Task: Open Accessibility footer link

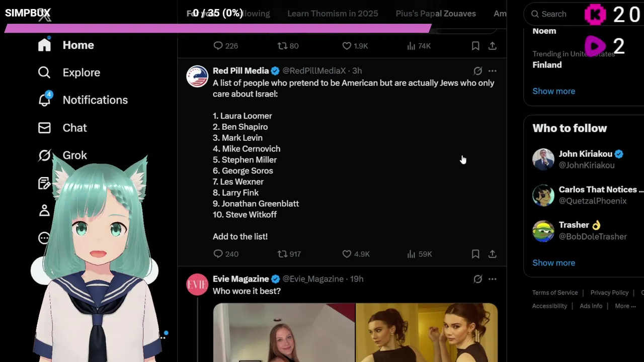Action: click(x=549, y=306)
